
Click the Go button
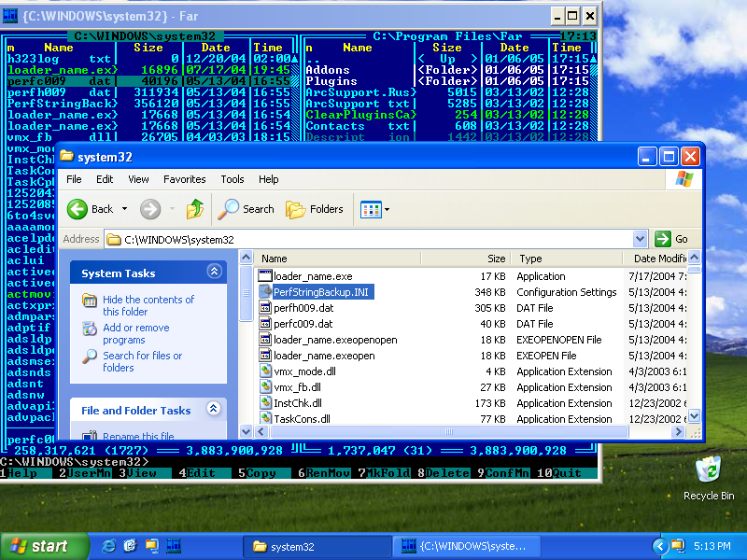click(x=671, y=239)
